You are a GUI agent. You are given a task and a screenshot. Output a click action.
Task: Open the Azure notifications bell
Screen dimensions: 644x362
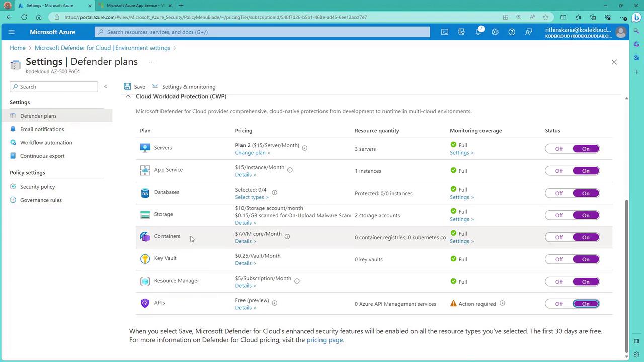(478, 32)
